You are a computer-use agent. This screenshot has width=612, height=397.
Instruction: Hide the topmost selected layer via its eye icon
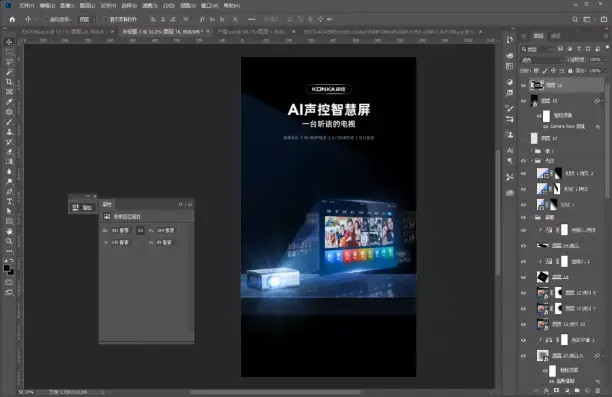(523, 85)
